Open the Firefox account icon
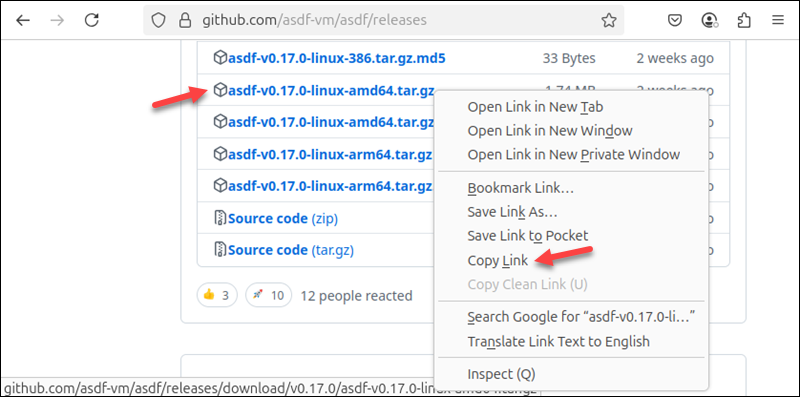This screenshot has height=397, width=800. click(709, 20)
